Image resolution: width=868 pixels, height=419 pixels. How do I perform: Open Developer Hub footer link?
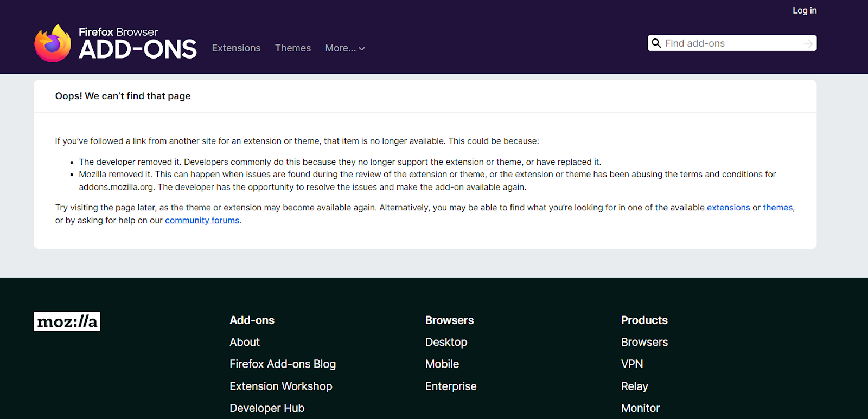pos(267,408)
